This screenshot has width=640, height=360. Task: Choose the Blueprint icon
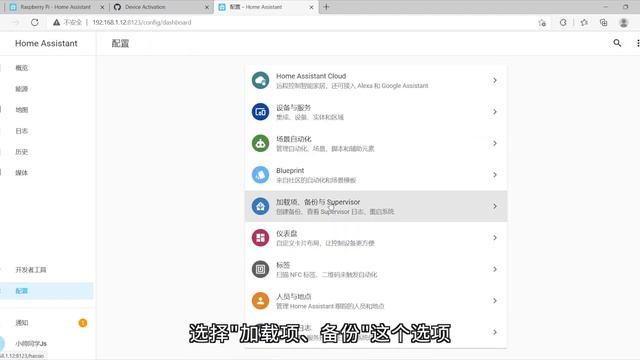260,175
